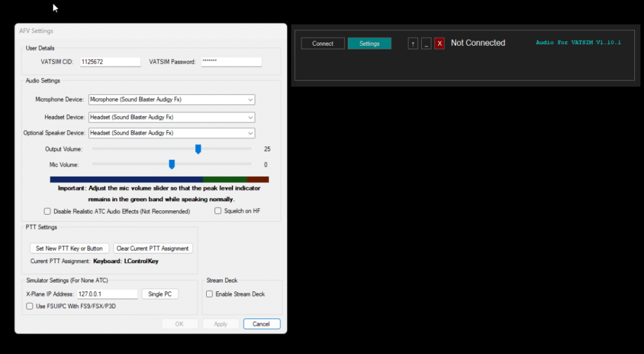This screenshot has height=354, width=644.
Task: Open the Microphone Device dropdown
Action: [172, 100]
